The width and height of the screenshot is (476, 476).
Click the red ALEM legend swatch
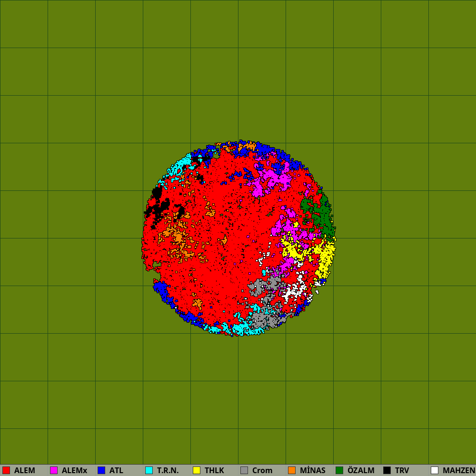coord(6,470)
